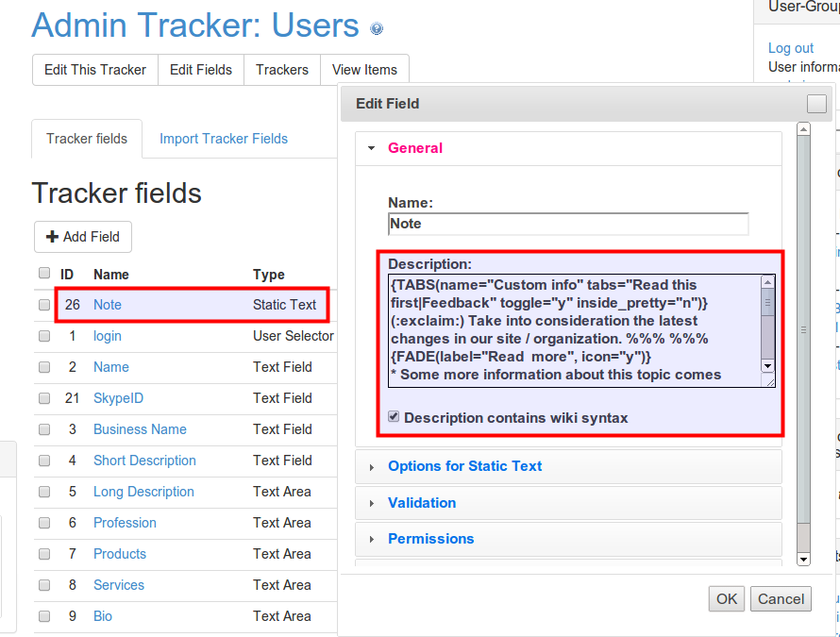
Task: Click description textarea scroll-down arrow
Action: 767,365
